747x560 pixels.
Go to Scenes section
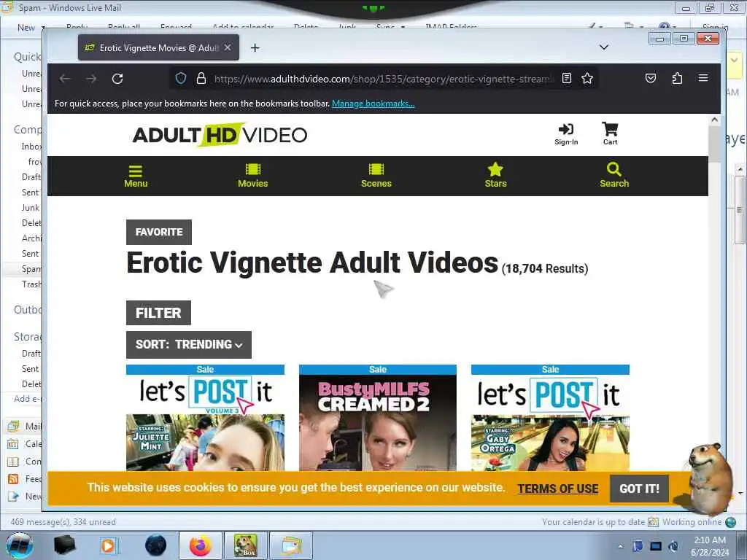[x=376, y=176]
